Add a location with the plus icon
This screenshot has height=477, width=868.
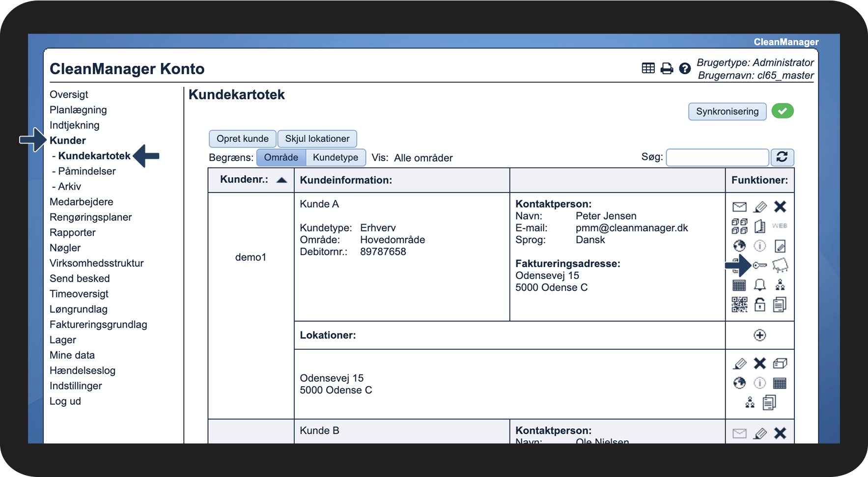point(759,335)
